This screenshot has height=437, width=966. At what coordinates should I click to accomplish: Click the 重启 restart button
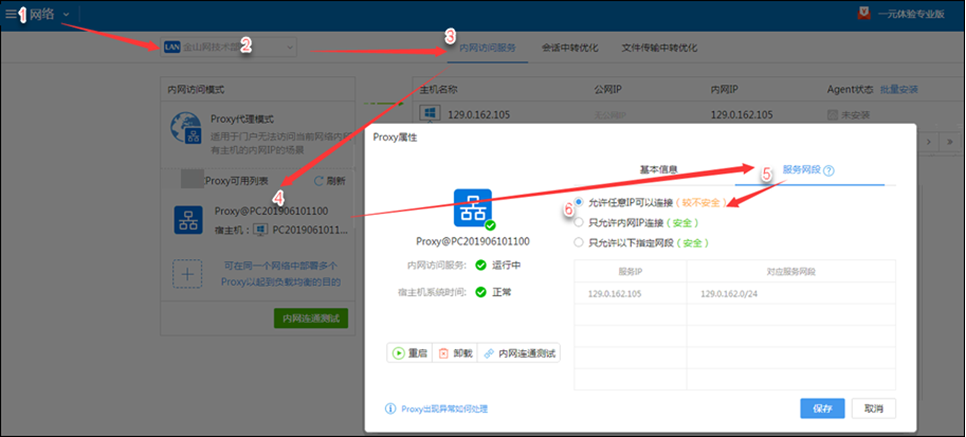click(x=411, y=353)
